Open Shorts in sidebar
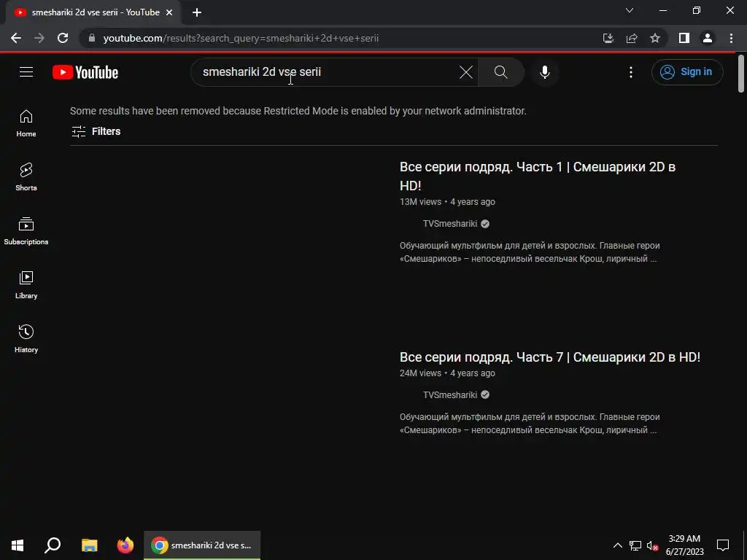747x560 pixels. point(26,177)
